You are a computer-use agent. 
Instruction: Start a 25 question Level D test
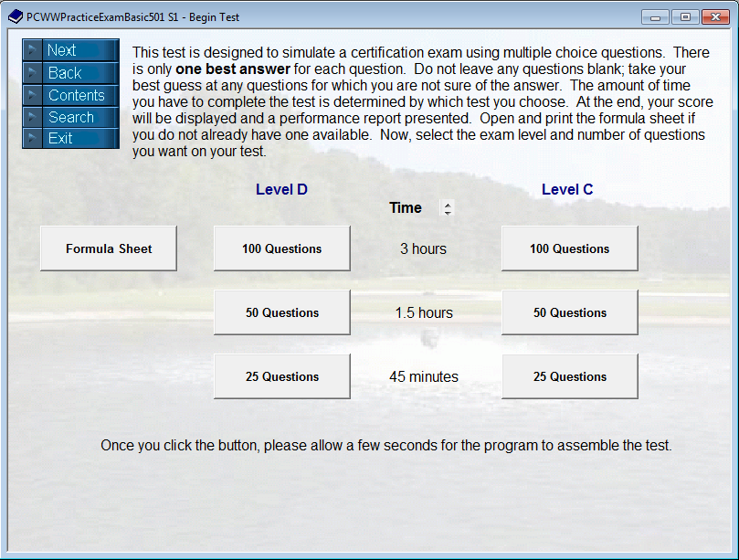pyautogui.click(x=280, y=375)
